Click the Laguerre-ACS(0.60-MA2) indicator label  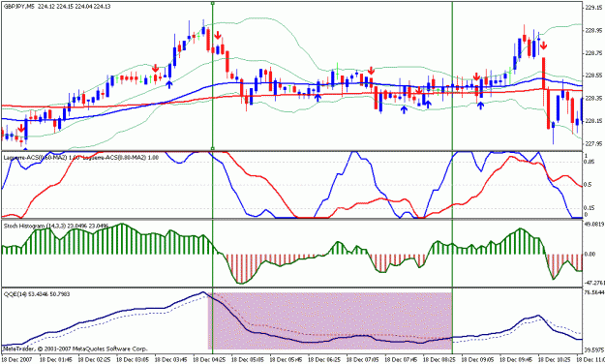pyautogui.click(x=42, y=158)
